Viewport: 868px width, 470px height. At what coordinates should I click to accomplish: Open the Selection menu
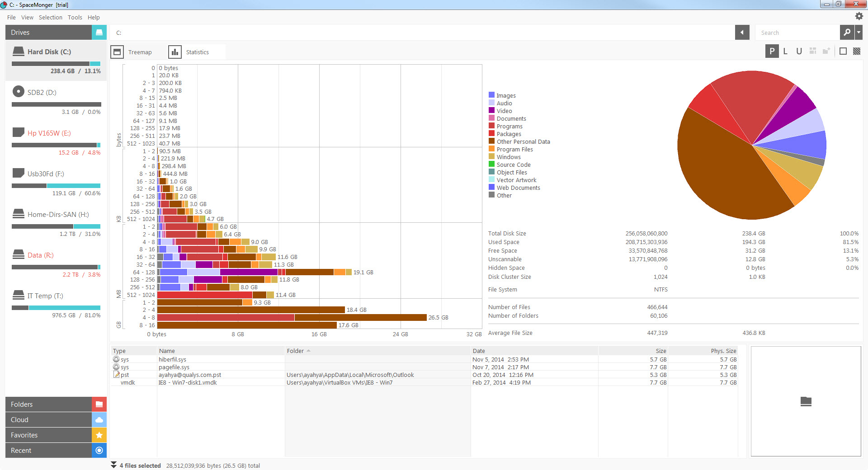50,17
